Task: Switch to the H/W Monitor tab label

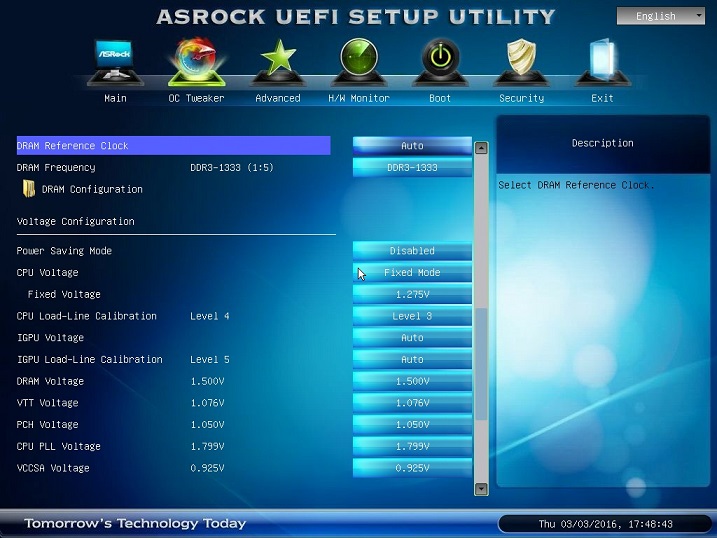Action: click(358, 98)
